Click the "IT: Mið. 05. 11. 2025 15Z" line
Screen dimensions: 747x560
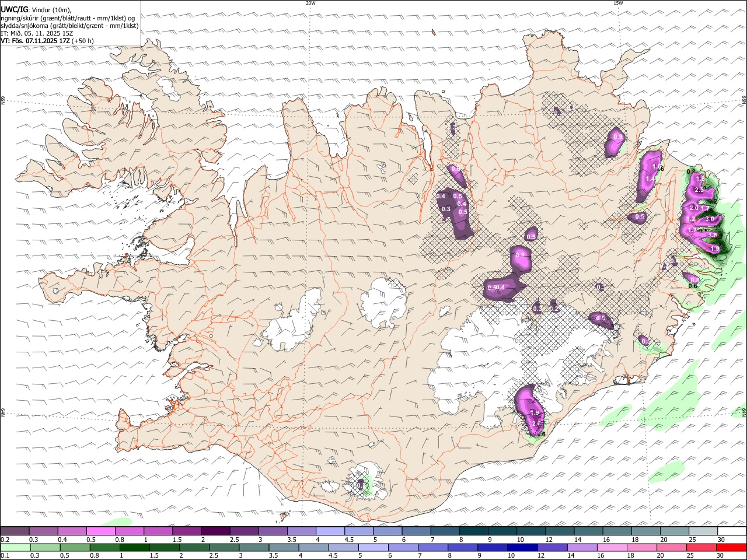coord(37,33)
